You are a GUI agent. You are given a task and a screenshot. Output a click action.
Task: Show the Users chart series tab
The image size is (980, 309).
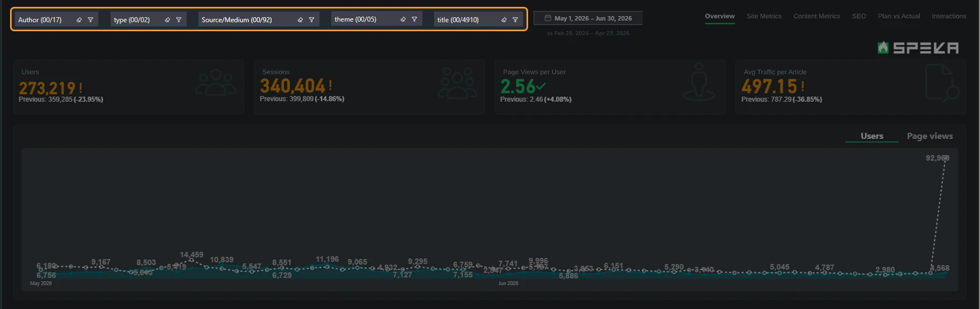tap(872, 136)
